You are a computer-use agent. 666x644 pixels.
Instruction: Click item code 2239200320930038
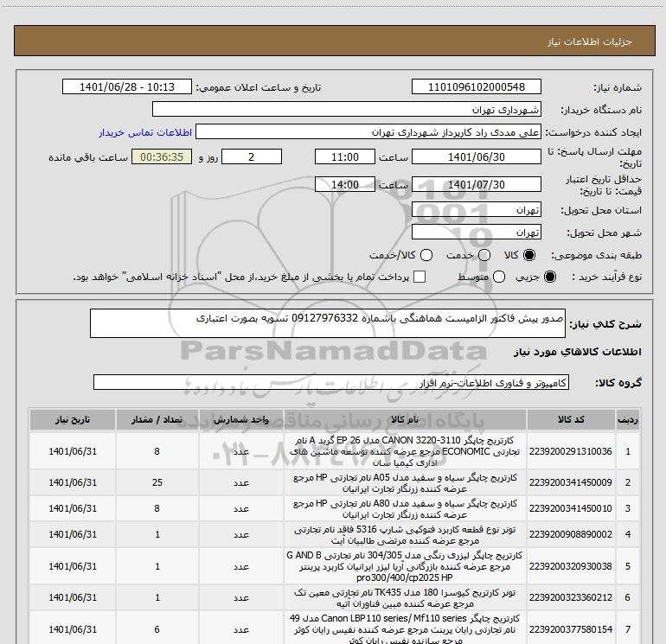[x=571, y=566]
